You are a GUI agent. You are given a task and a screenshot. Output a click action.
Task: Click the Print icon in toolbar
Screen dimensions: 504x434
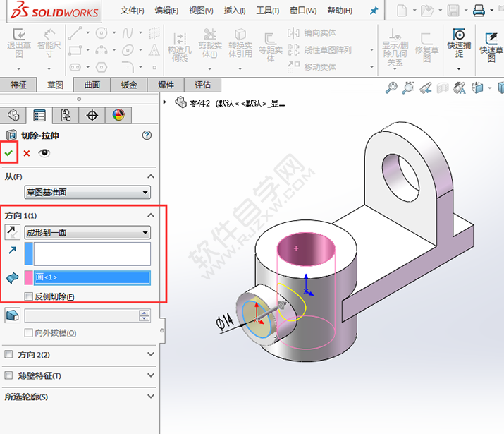point(479,11)
